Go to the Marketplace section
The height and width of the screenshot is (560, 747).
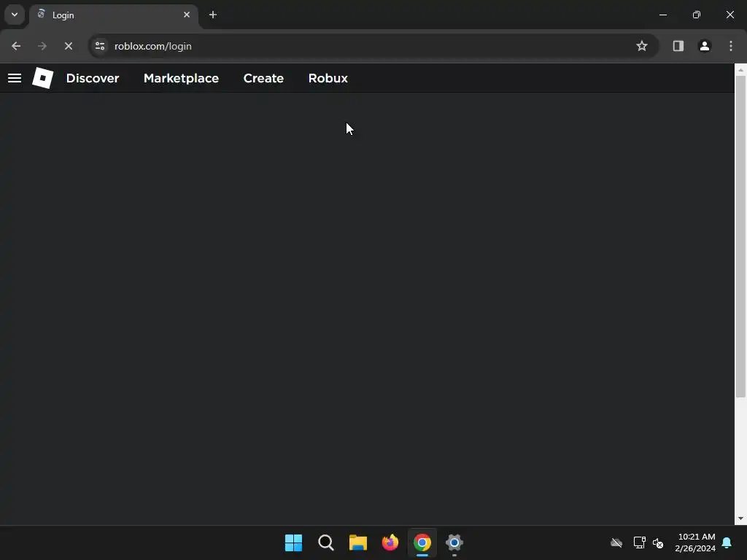(x=181, y=78)
